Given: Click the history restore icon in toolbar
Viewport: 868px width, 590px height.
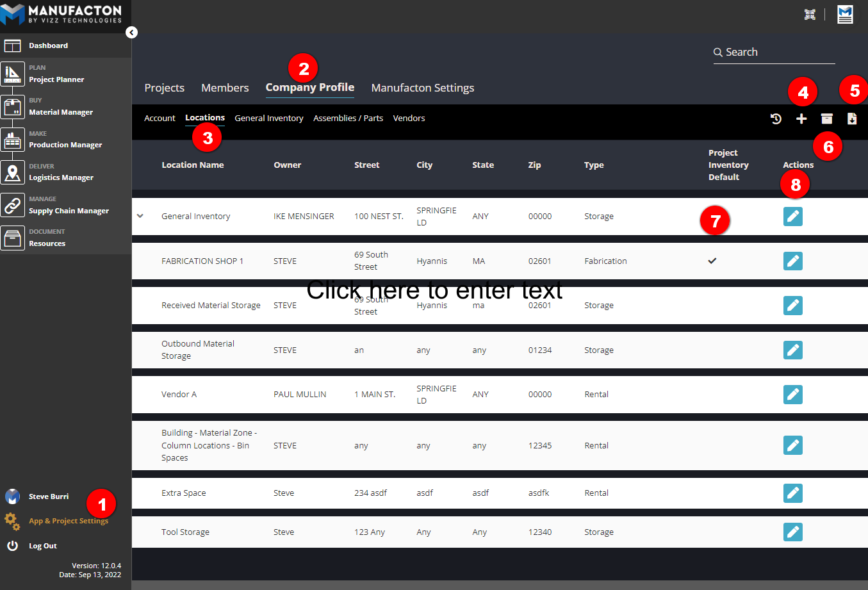Looking at the screenshot, I should pyautogui.click(x=776, y=119).
